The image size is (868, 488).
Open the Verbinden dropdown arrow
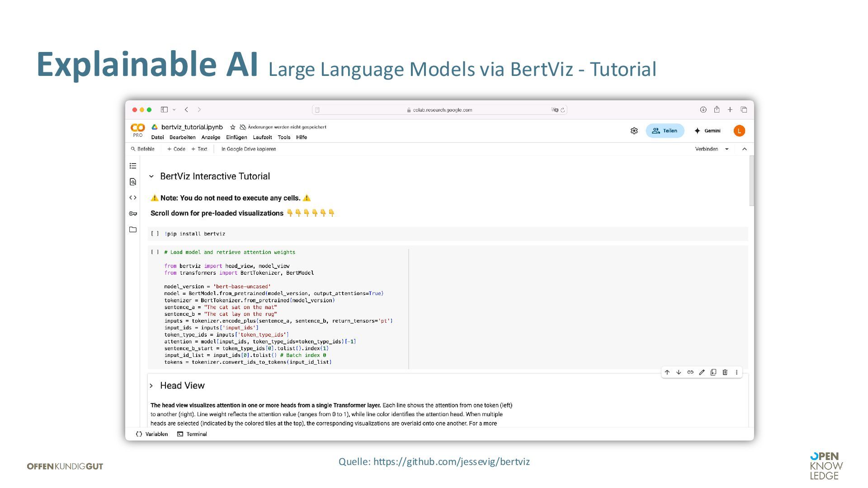[x=727, y=149]
